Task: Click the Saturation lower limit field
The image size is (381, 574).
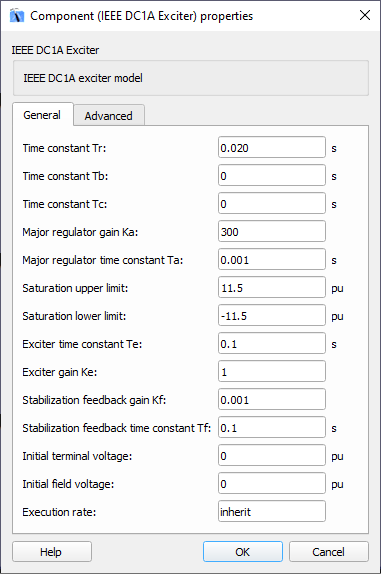Action: (x=272, y=316)
